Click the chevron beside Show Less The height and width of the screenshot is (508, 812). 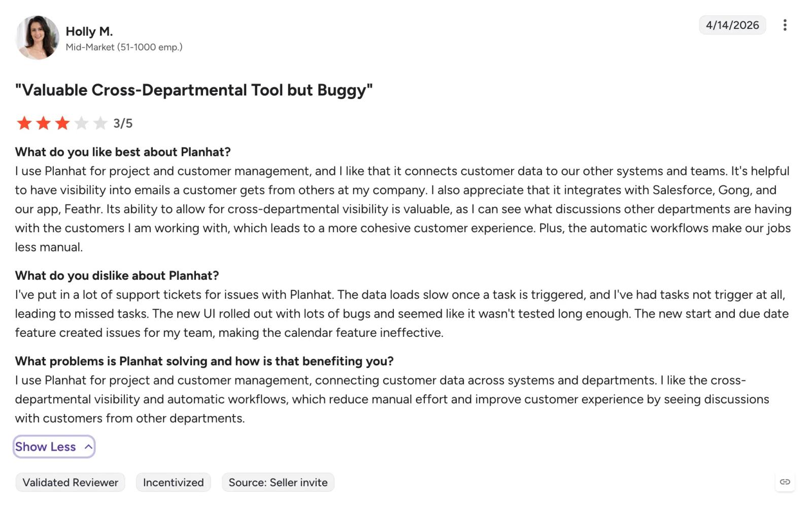pyautogui.click(x=88, y=447)
